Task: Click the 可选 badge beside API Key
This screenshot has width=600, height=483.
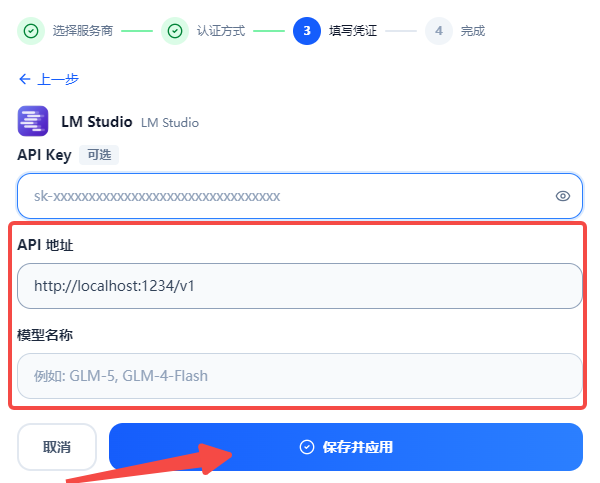Action: 99,155
